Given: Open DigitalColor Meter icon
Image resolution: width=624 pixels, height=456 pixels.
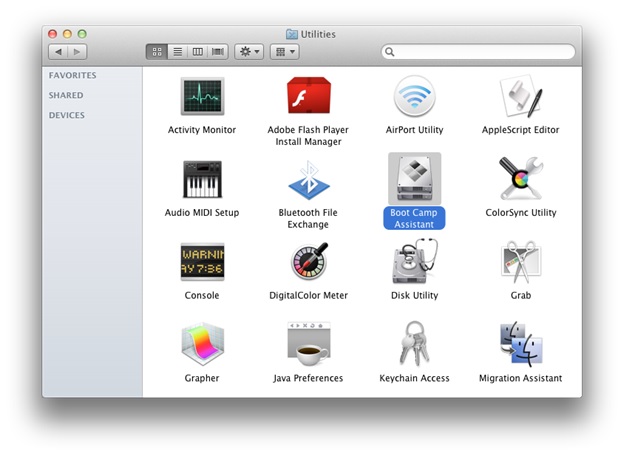Looking at the screenshot, I should pyautogui.click(x=309, y=261).
